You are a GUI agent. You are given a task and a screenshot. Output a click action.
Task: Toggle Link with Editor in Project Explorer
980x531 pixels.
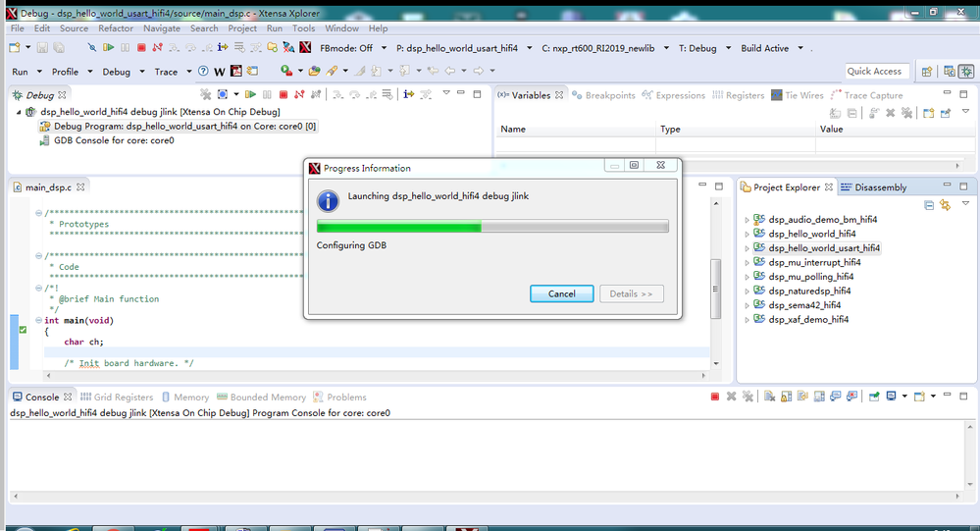click(945, 205)
